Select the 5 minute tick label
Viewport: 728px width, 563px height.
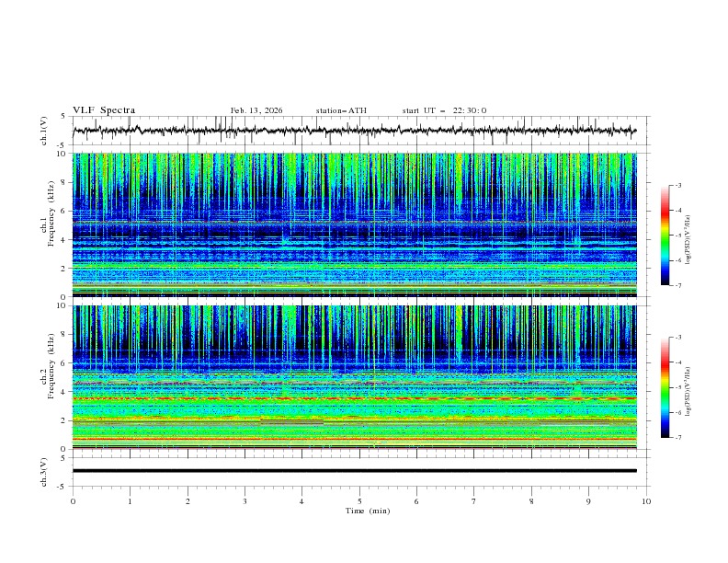359,501
